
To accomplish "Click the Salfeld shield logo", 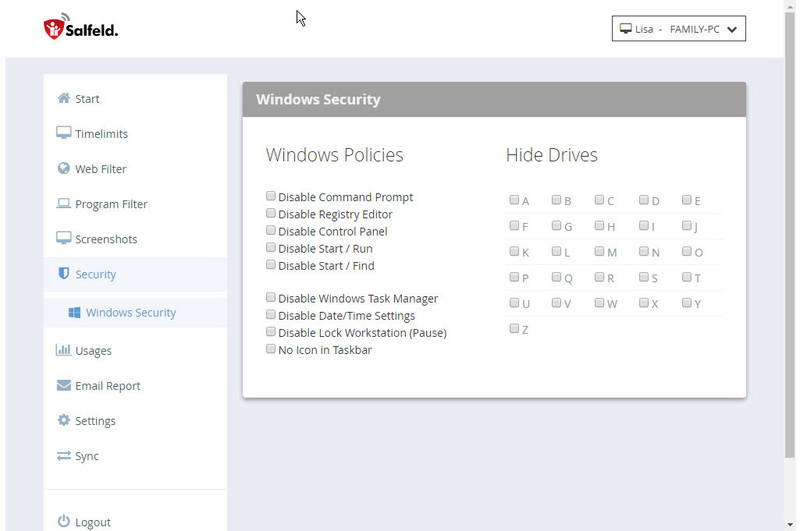I will pos(54,28).
